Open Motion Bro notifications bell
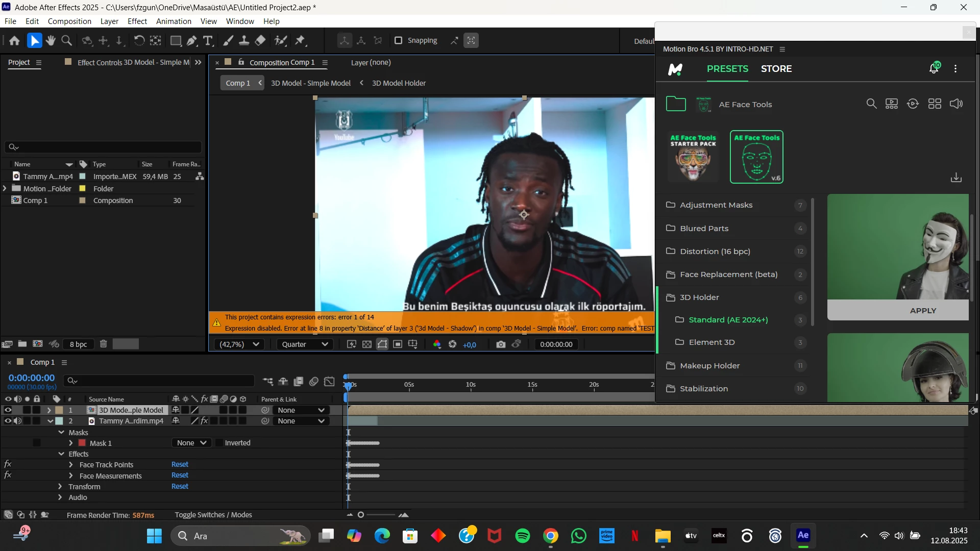Image resolution: width=980 pixels, height=551 pixels. (x=934, y=68)
